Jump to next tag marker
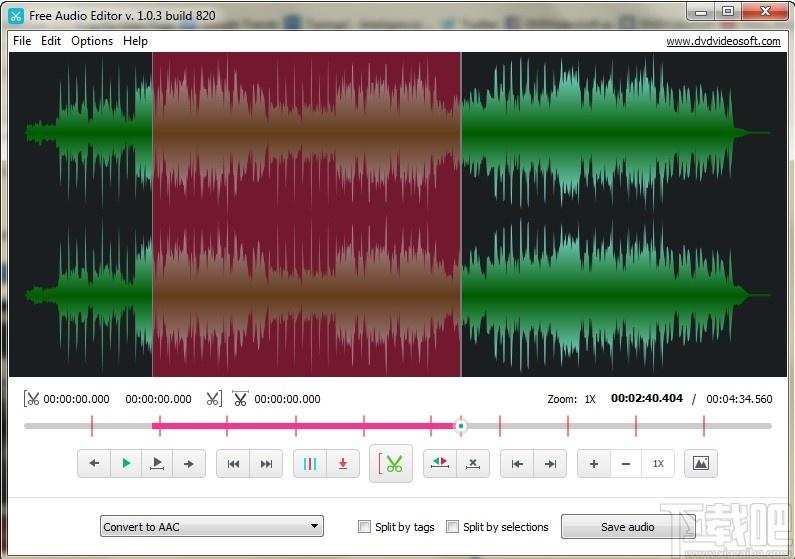Screen dimensions: 795x559 click(x=266, y=463)
